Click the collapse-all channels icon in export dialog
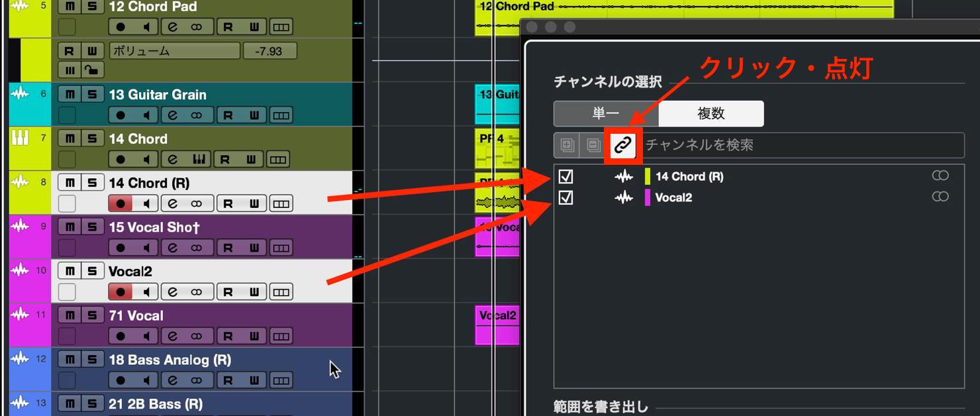The height and width of the screenshot is (416, 980). click(593, 145)
